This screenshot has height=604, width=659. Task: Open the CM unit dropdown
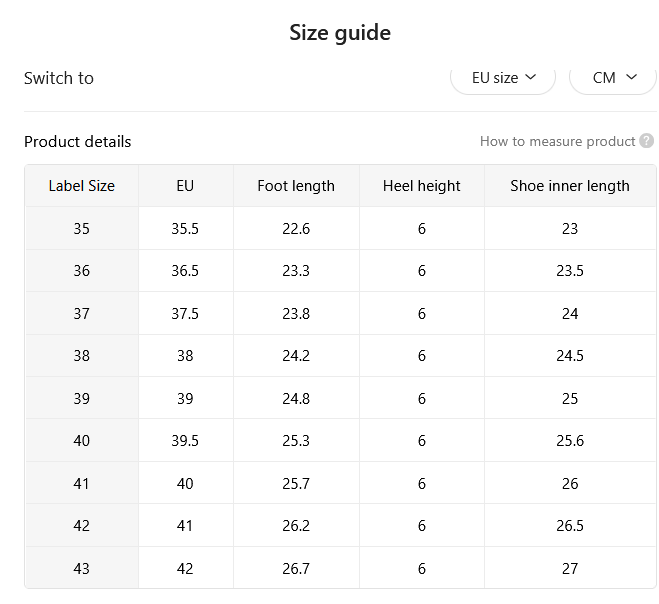point(613,78)
